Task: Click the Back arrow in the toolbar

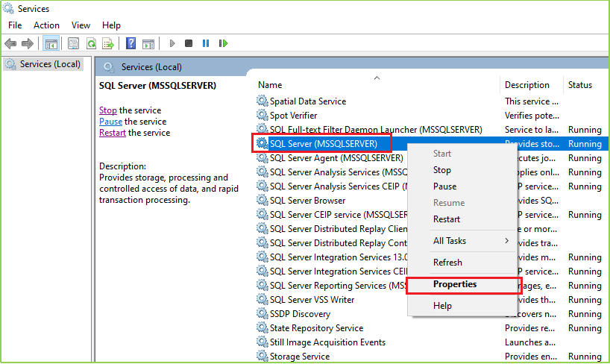Action: pyautogui.click(x=10, y=43)
